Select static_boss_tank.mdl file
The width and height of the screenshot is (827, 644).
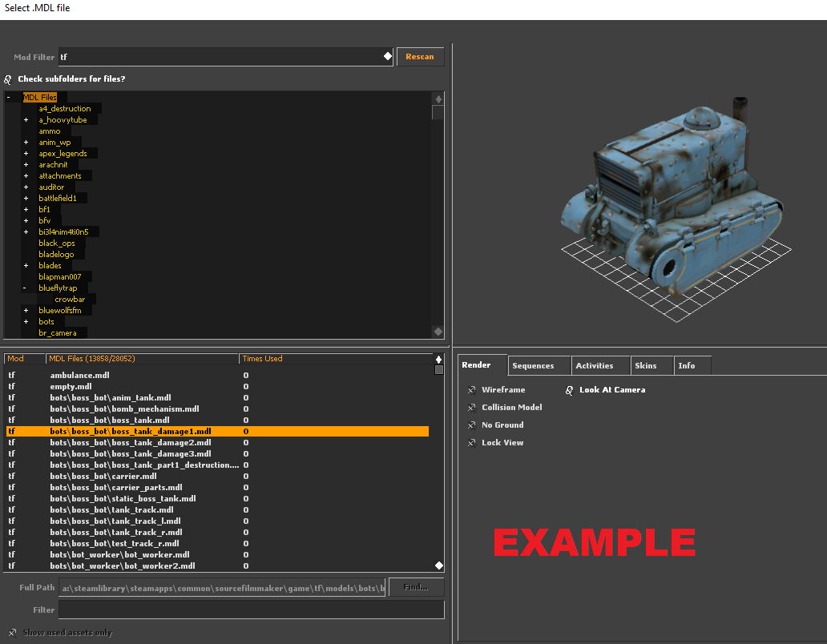pyautogui.click(x=217, y=498)
